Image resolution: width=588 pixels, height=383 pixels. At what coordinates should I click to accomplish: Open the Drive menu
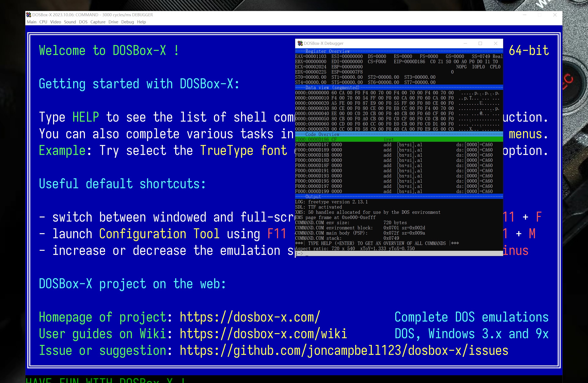[x=113, y=22]
